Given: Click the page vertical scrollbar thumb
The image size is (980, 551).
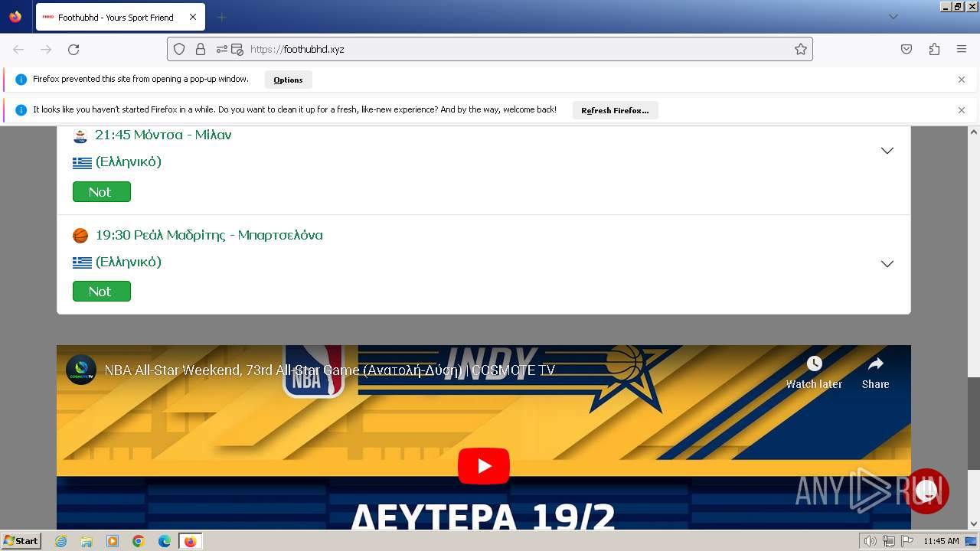Looking at the screenshot, I should click(973, 423).
